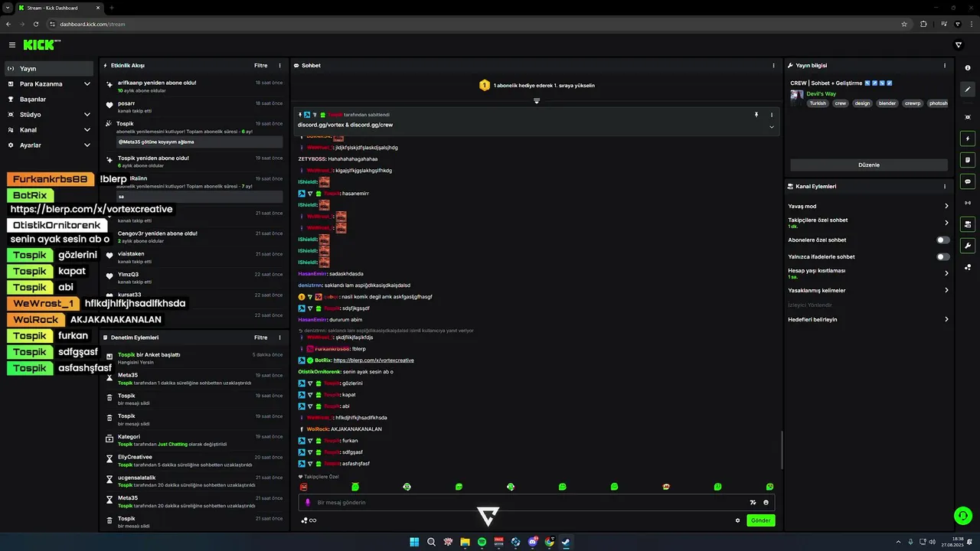980x551 pixels.
Task: Switch to Stream - Kick Dashboard browser tab
Action: [58, 8]
